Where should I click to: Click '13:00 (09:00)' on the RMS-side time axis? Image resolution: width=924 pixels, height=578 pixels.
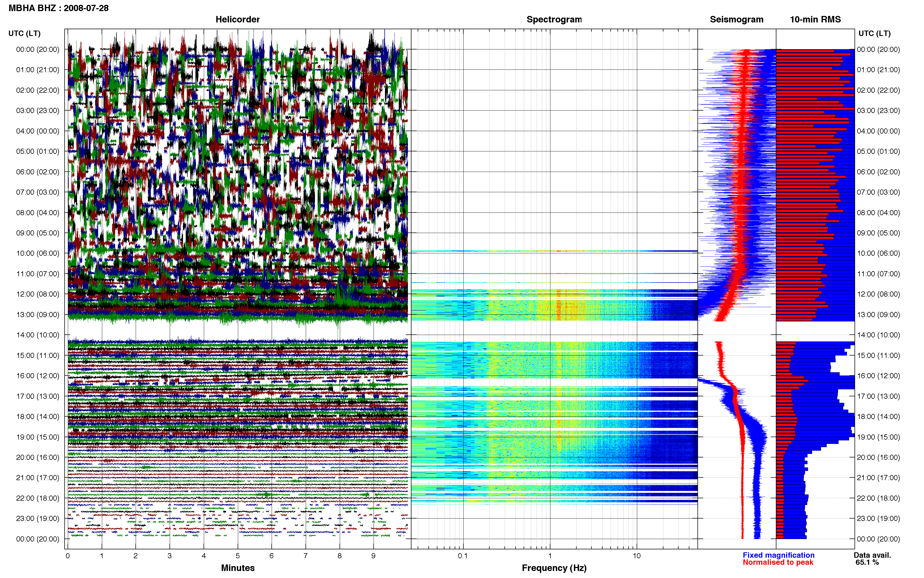878,315
